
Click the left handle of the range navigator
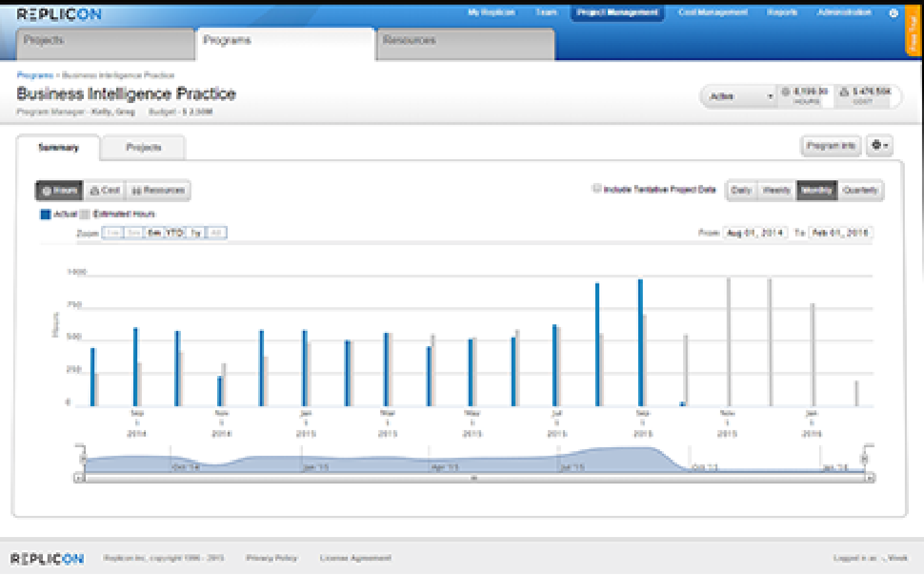tap(83, 458)
